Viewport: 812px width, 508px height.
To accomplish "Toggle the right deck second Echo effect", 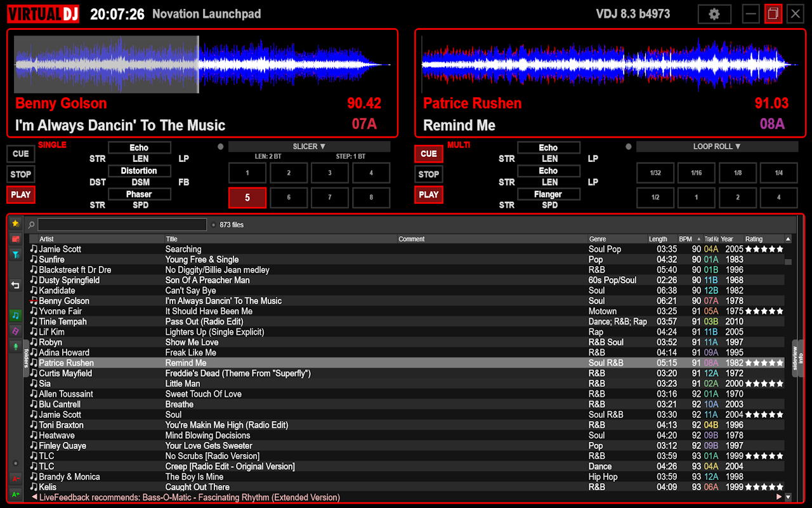I will click(549, 171).
